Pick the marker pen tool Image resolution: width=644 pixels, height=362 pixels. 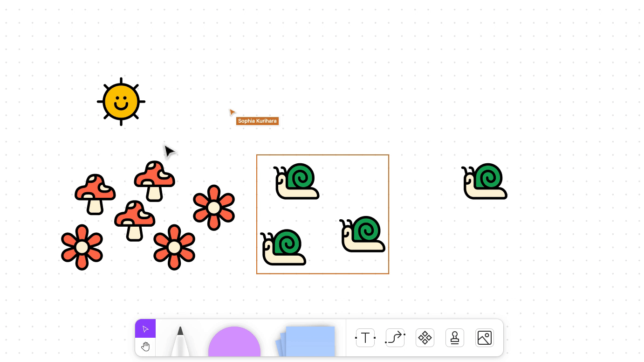pyautogui.click(x=180, y=341)
